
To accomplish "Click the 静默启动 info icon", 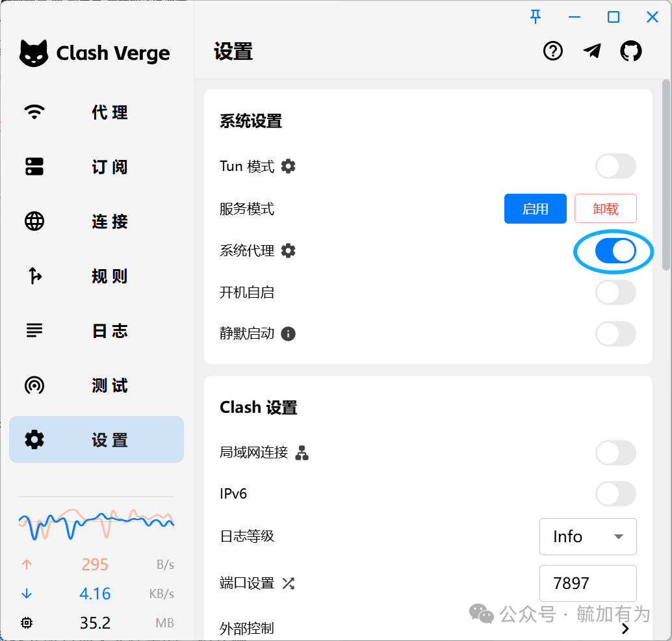I will tap(287, 334).
